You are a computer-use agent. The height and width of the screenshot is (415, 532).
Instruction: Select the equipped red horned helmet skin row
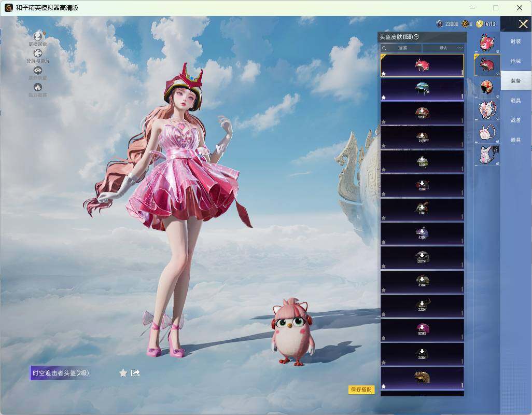tap(422, 65)
